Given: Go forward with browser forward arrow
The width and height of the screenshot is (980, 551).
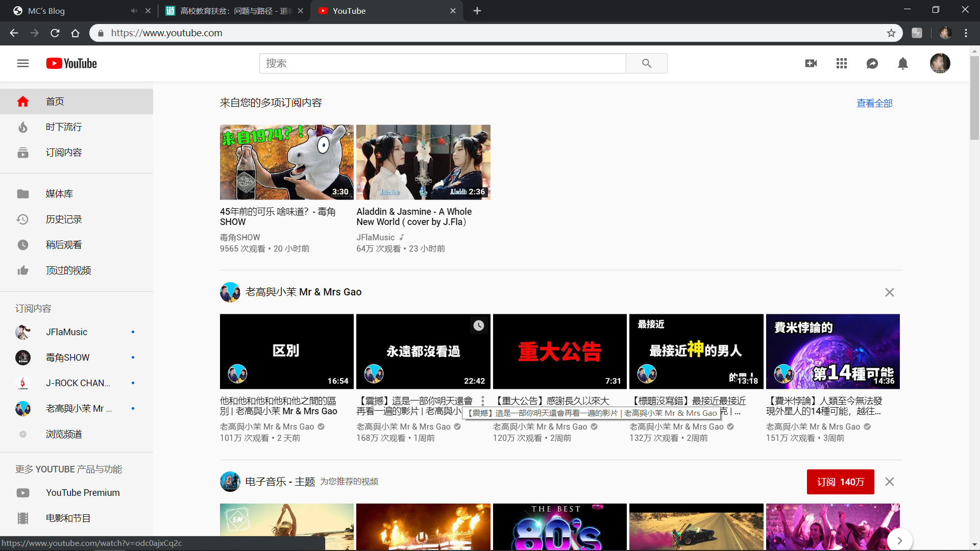Looking at the screenshot, I should (34, 33).
